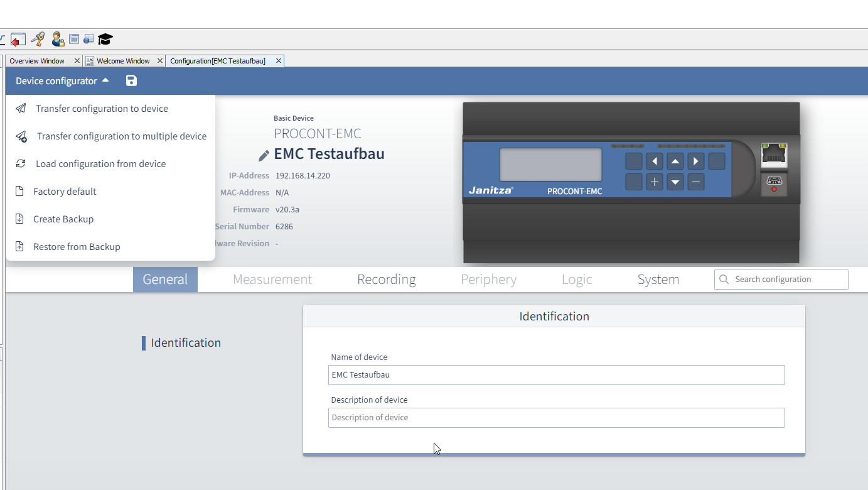Click the report table icon in the toolbar
Image resolution: width=868 pixels, height=490 pixels.
point(88,39)
